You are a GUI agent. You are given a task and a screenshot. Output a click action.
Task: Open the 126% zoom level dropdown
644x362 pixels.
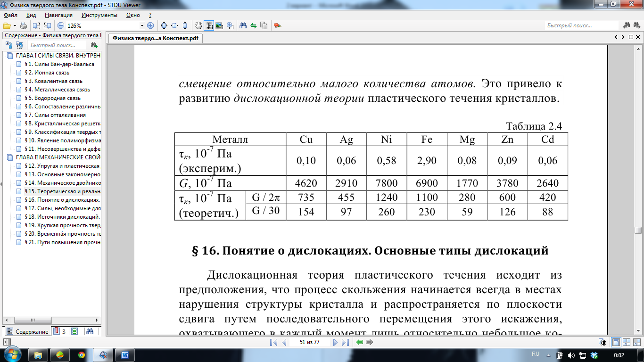click(142, 25)
